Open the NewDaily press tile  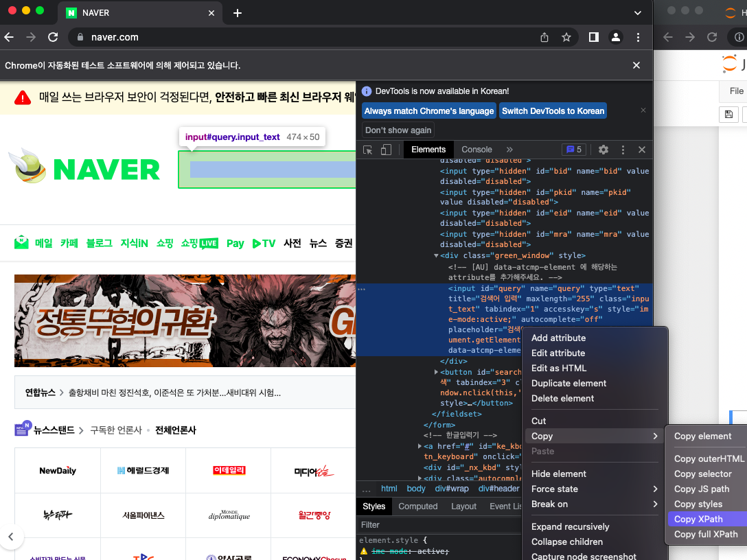tap(58, 471)
